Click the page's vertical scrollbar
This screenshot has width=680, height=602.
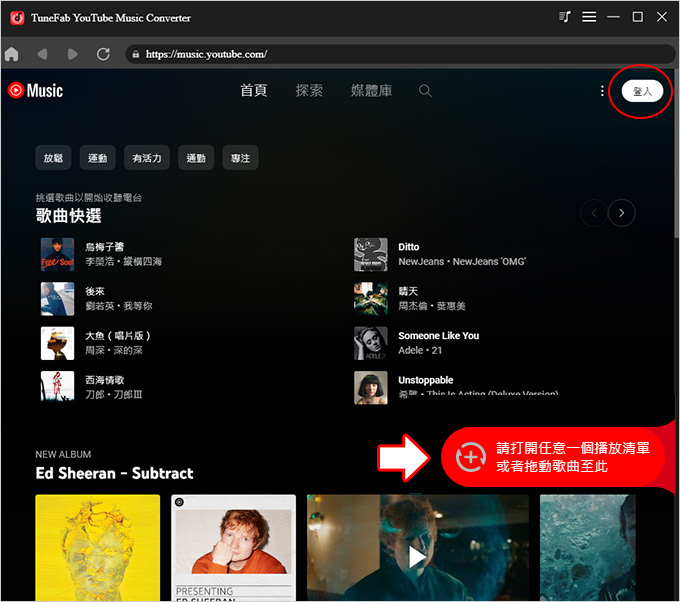(677, 153)
